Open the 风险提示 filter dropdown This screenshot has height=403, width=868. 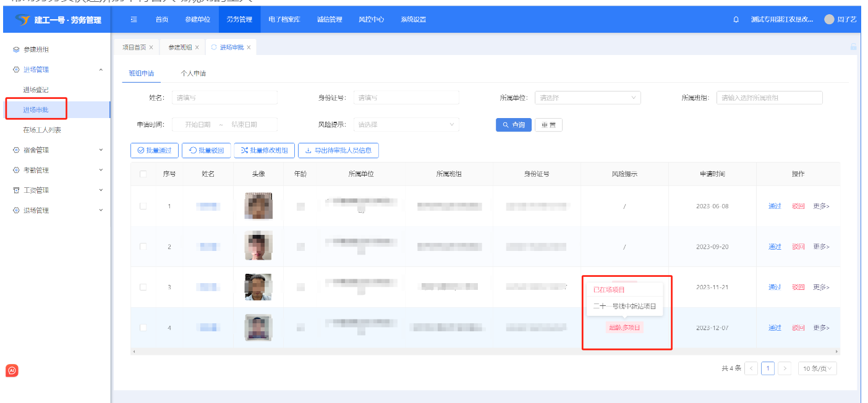[406, 125]
